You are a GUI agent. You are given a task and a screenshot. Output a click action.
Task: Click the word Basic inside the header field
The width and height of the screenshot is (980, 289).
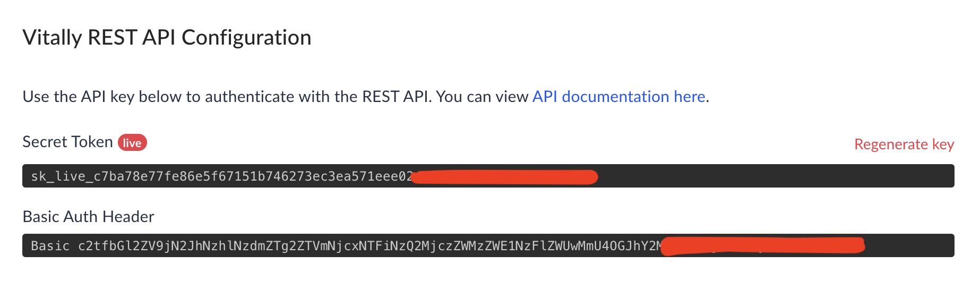(50, 246)
